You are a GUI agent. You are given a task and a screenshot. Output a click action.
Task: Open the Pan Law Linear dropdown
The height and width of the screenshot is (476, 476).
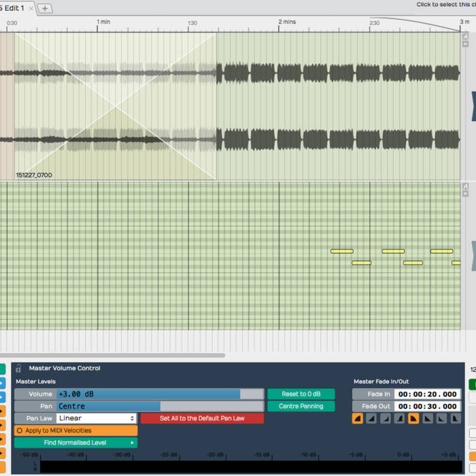pos(96,418)
